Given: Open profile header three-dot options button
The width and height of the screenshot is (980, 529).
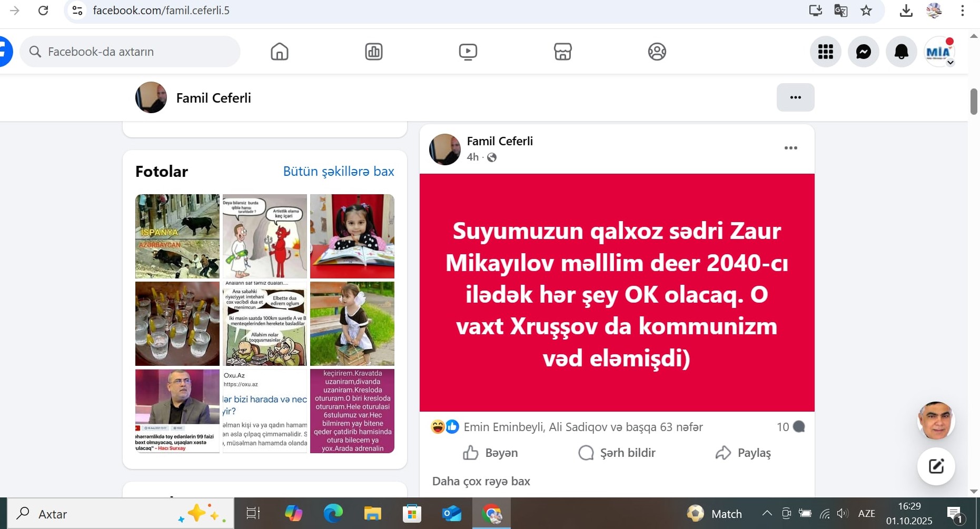Looking at the screenshot, I should coord(795,97).
